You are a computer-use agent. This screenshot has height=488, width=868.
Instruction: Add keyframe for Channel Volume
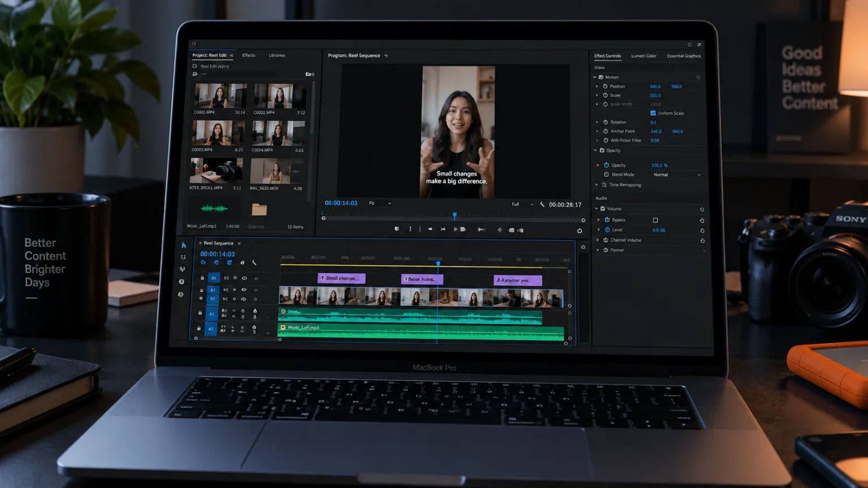[702, 241]
